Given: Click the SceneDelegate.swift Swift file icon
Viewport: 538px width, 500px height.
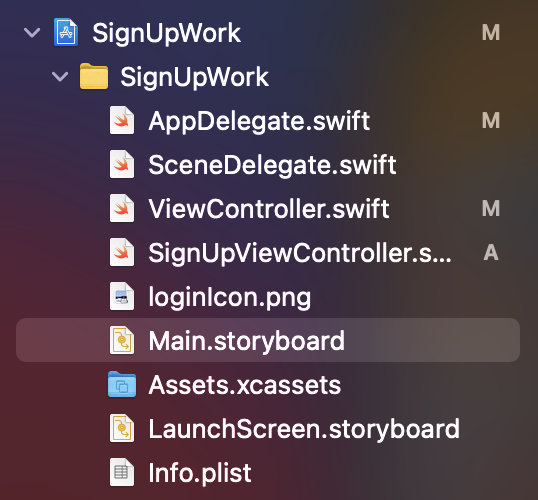Looking at the screenshot, I should (122, 164).
